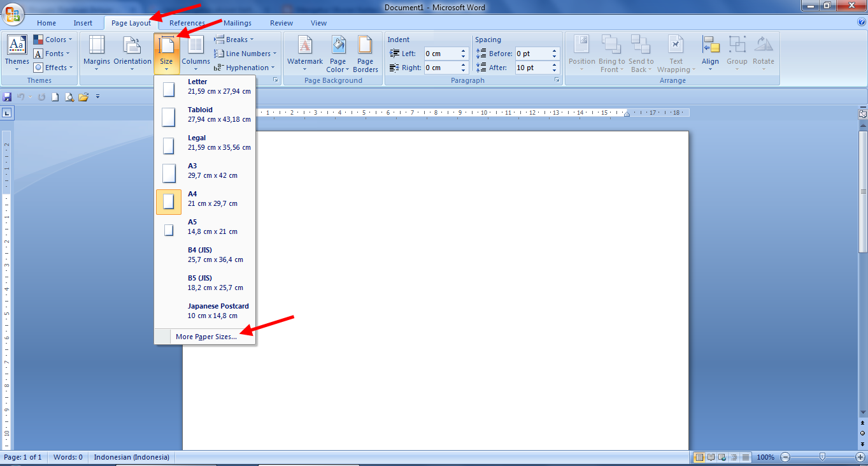Open Paragraph dialog launcher
This screenshot has width=868, height=466.
557,80
